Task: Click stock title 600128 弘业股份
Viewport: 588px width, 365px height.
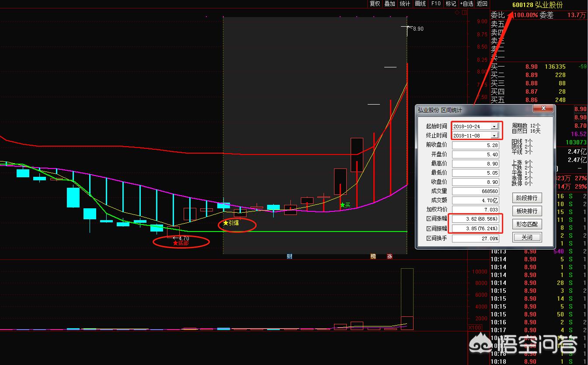Action: coord(537,5)
